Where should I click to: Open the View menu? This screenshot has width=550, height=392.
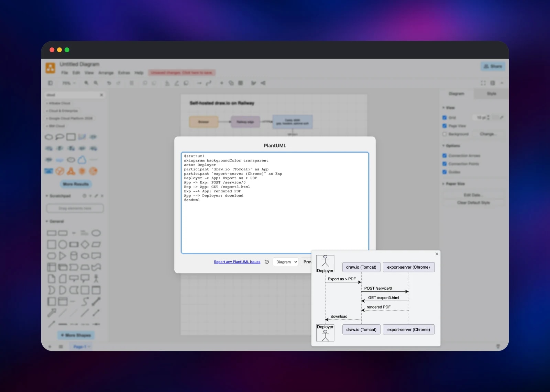[89, 73]
